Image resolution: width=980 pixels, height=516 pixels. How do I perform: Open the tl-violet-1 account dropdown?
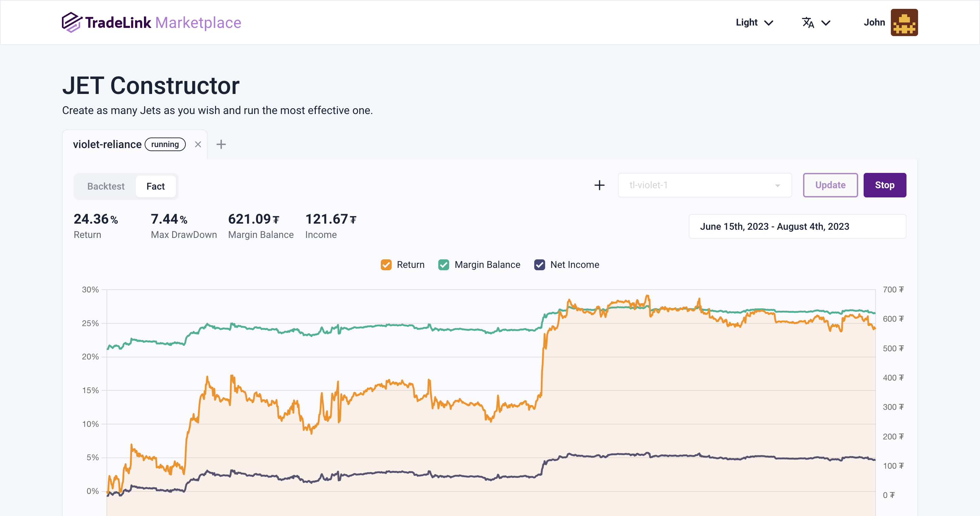[705, 185]
